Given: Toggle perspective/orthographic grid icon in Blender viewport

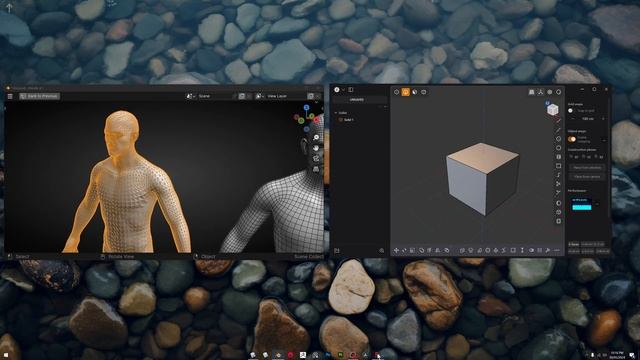Looking at the screenshot, I should tap(316, 169).
